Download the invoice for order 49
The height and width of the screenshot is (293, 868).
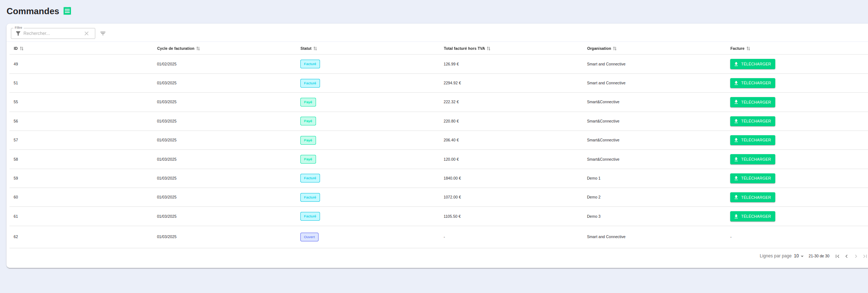[752, 64]
